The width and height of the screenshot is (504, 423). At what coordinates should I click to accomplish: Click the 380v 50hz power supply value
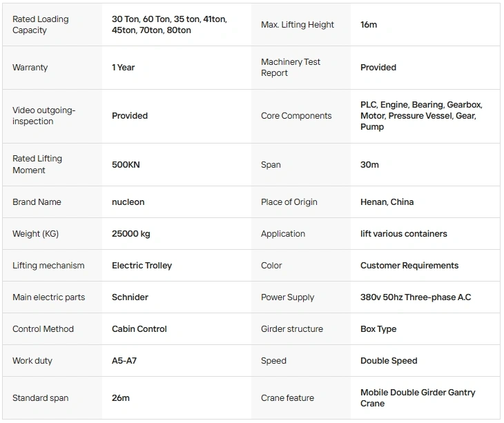pos(416,297)
